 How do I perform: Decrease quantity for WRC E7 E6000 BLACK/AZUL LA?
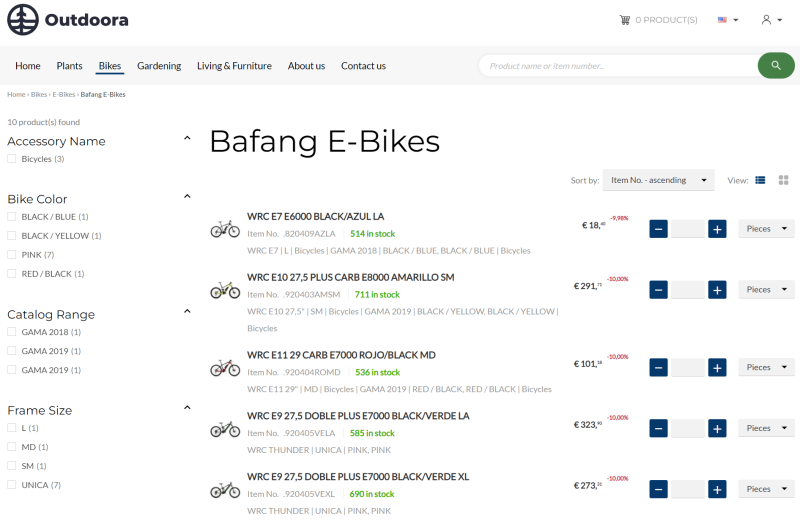pyautogui.click(x=658, y=229)
